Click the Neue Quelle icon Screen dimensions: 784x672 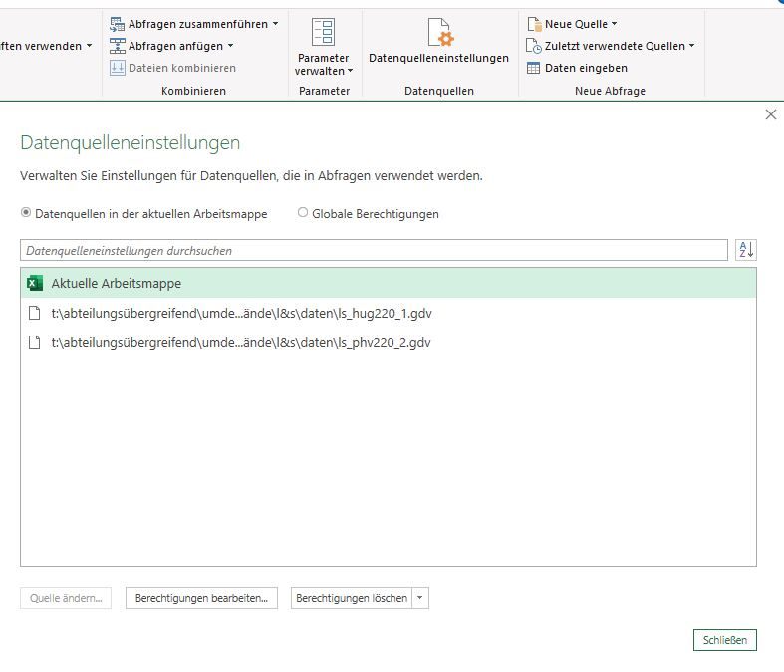(x=534, y=24)
